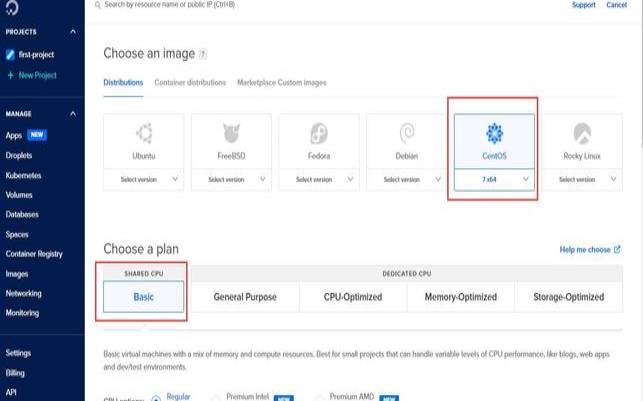
Task: Open Debian Select version dropdown
Action: [x=407, y=180]
